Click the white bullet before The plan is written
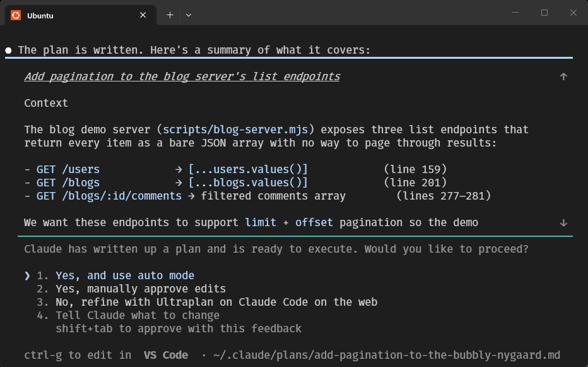This screenshot has height=367, width=588. pos(9,51)
